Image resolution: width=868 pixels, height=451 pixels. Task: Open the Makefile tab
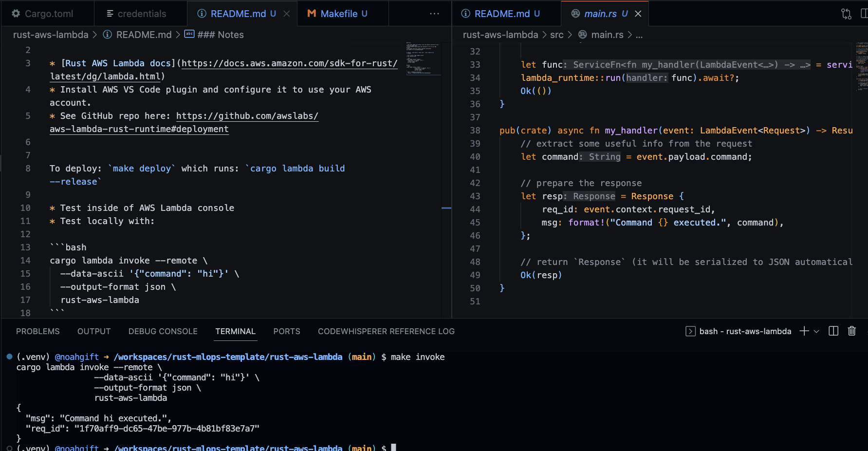pos(343,14)
